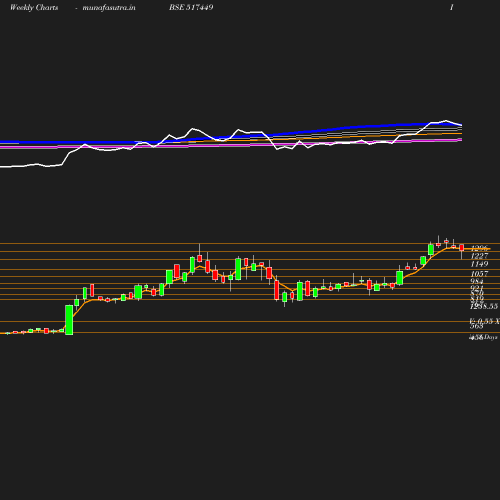Image resolution: width=500 pixels, height=500 pixels.
Task: Click the 'Weekly Charts' title text
Action: [34, 7]
